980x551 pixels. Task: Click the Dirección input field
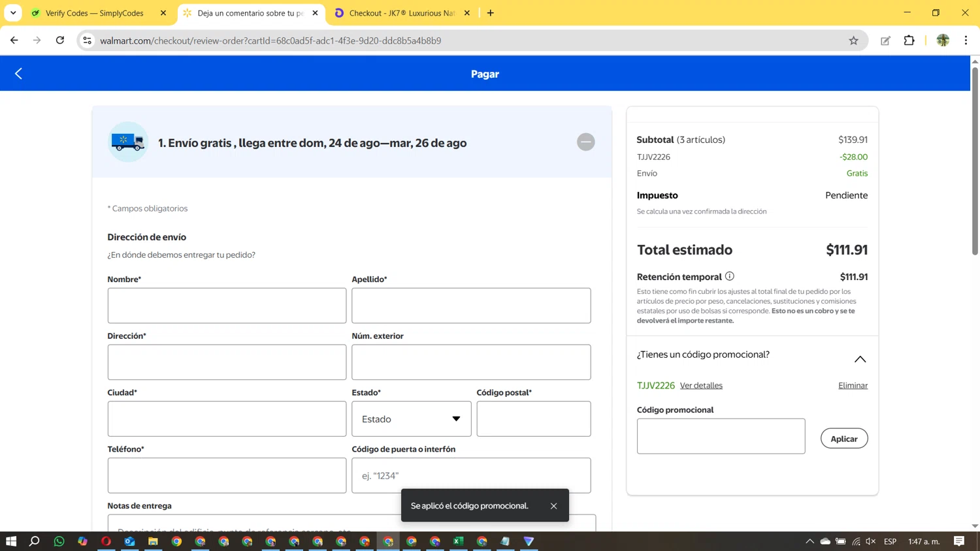(x=227, y=362)
